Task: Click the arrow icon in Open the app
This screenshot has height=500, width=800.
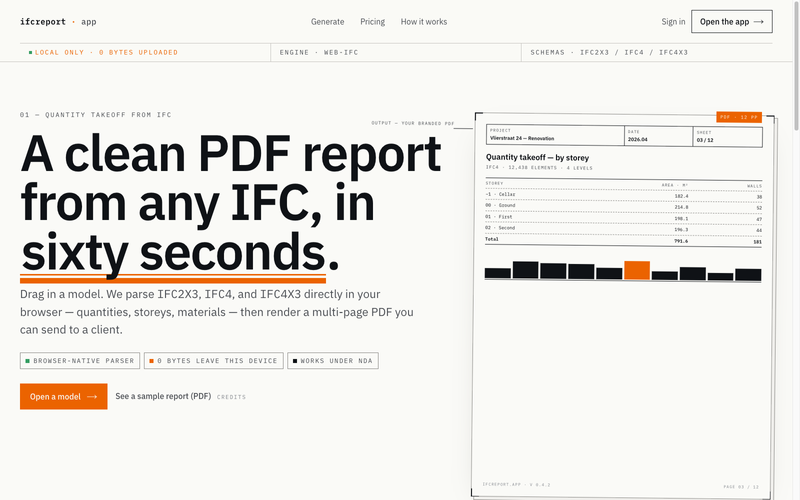Action: point(758,21)
